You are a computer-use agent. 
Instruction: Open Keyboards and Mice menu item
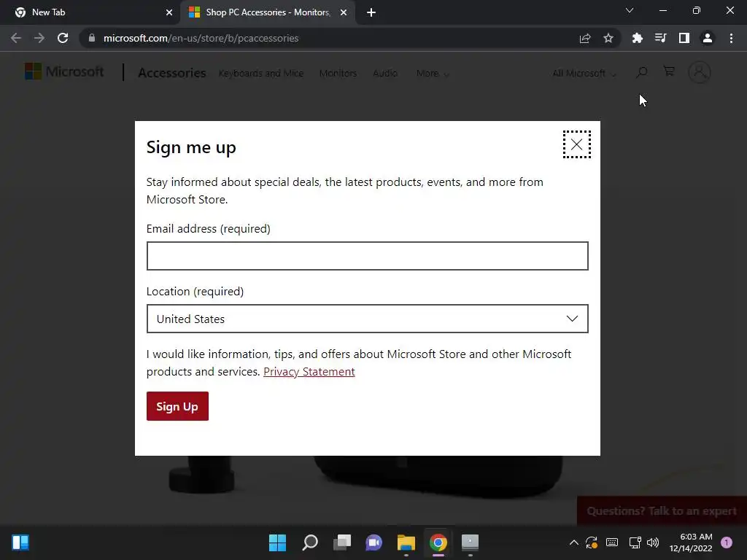(261, 74)
